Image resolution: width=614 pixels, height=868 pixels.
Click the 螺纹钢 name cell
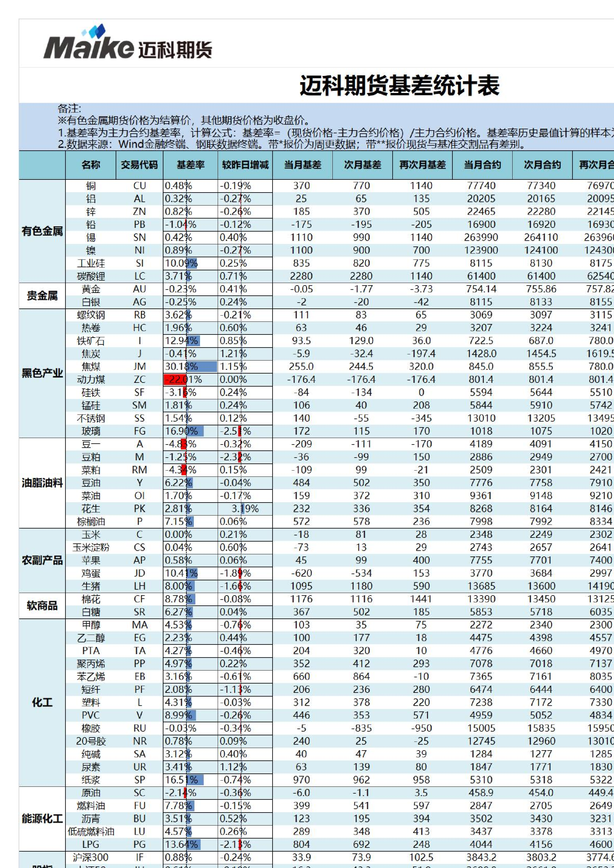pyautogui.click(x=91, y=315)
